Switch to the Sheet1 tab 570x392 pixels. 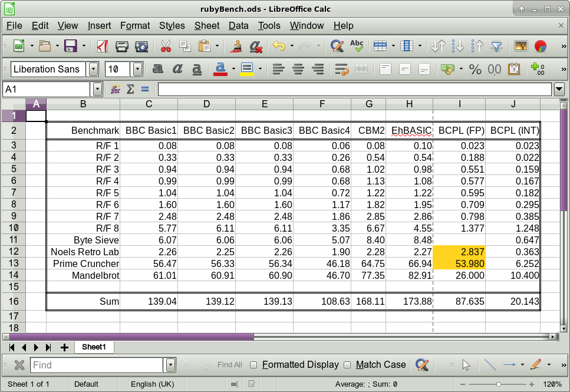(x=94, y=347)
